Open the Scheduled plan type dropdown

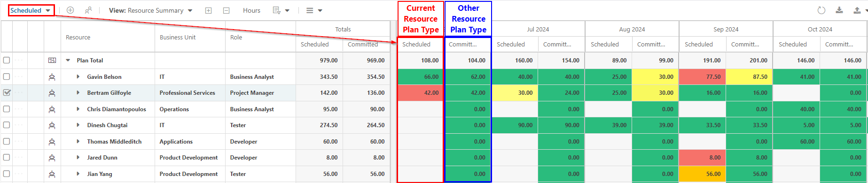tap(31, 10)
